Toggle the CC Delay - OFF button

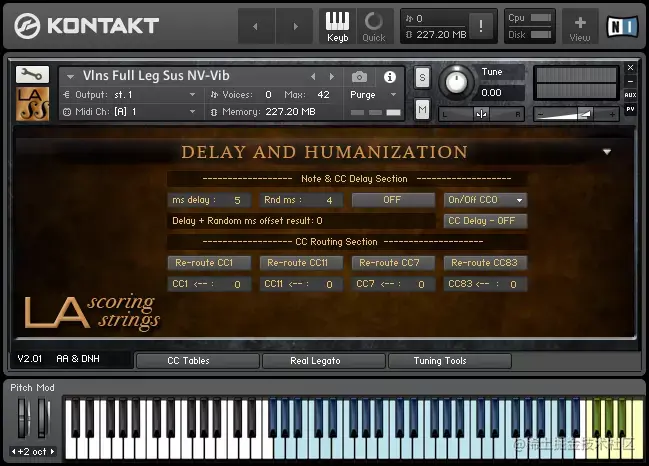pos(485,221)
